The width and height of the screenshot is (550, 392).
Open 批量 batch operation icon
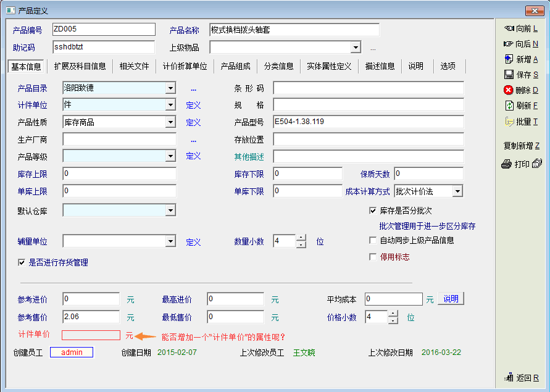click(x=509, y=122)
